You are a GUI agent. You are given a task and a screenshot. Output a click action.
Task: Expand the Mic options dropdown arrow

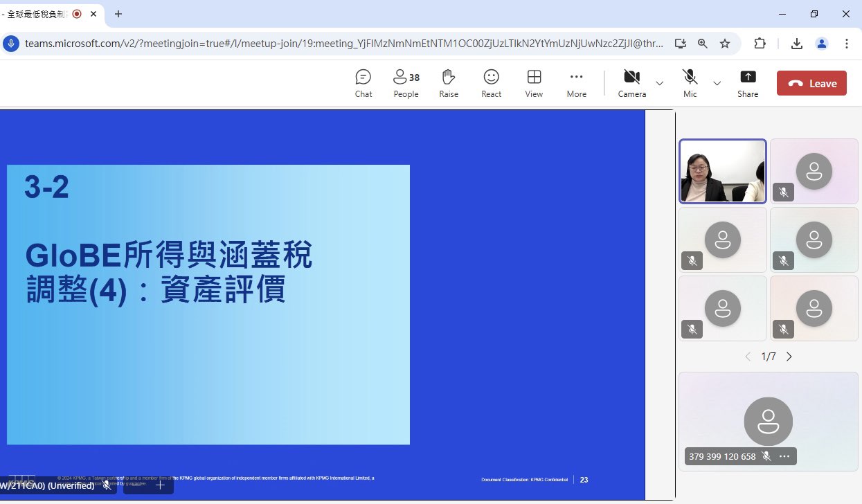click(x=717, y=84)
